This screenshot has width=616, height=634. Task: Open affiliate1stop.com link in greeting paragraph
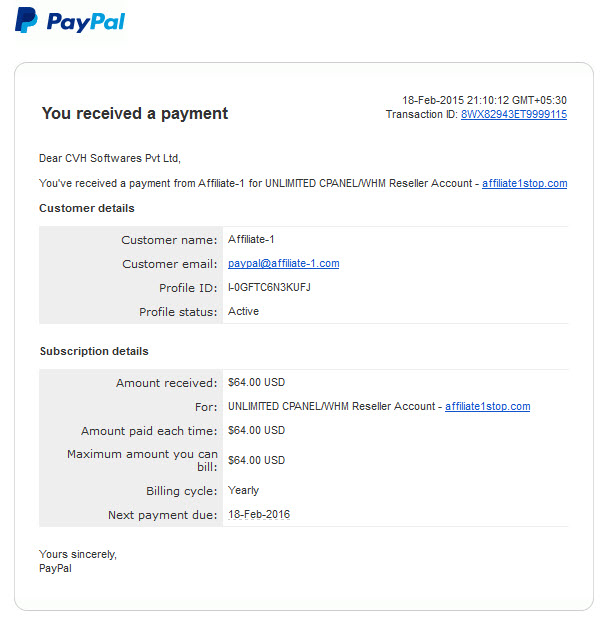click(524, 184)
